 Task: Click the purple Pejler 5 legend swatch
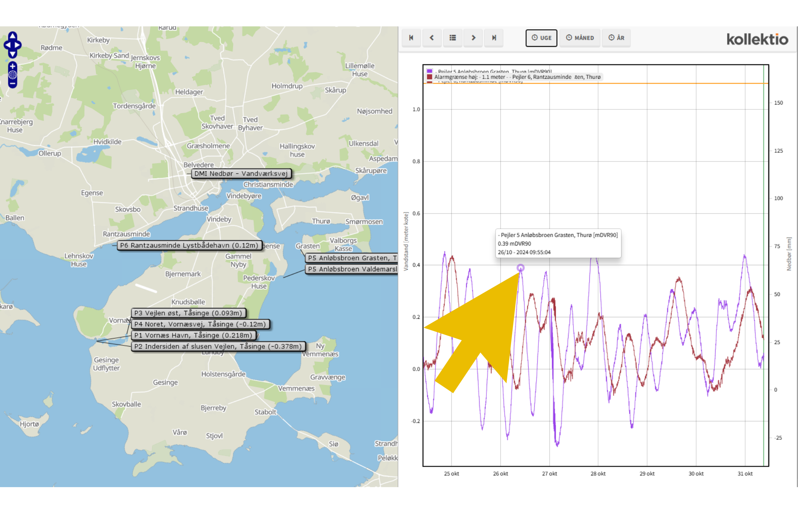pos(430,71)
